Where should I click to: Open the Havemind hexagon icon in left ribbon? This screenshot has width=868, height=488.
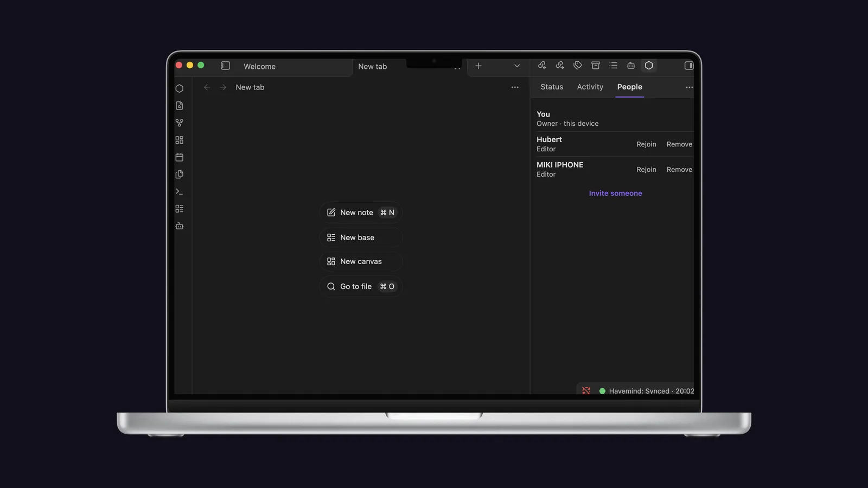[180, 88]
